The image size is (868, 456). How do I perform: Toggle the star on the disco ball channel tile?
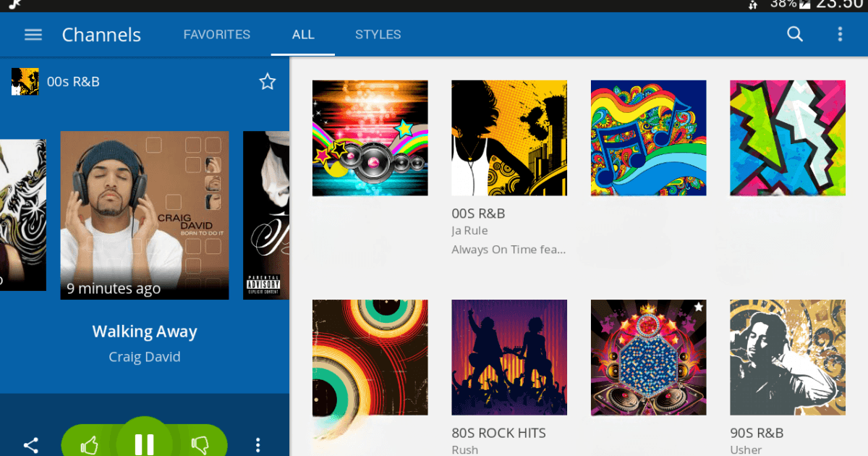pyautogui.click(x=697, y=307)
